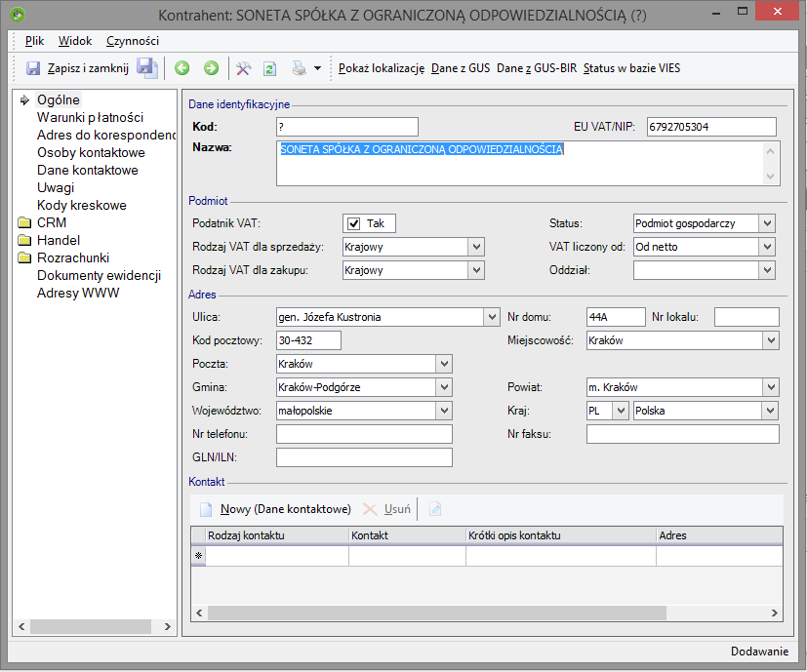Click the EU VAT/NIP input field
Screen dimensions: 807x672
(711, 127)
